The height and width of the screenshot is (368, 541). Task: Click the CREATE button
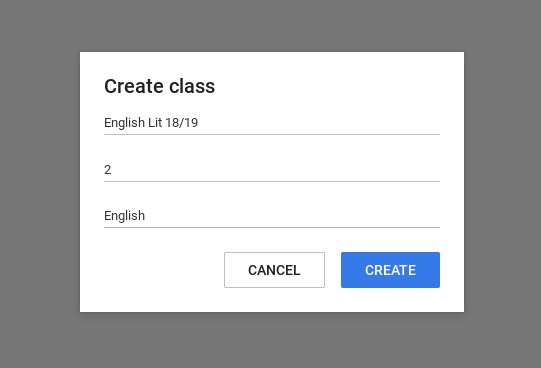[x=390, y=270]
